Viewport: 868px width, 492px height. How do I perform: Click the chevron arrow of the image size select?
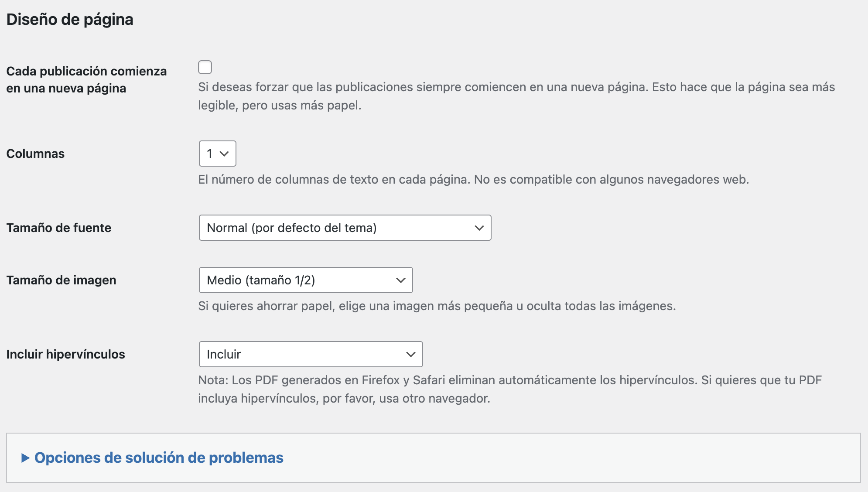[400, 280]
